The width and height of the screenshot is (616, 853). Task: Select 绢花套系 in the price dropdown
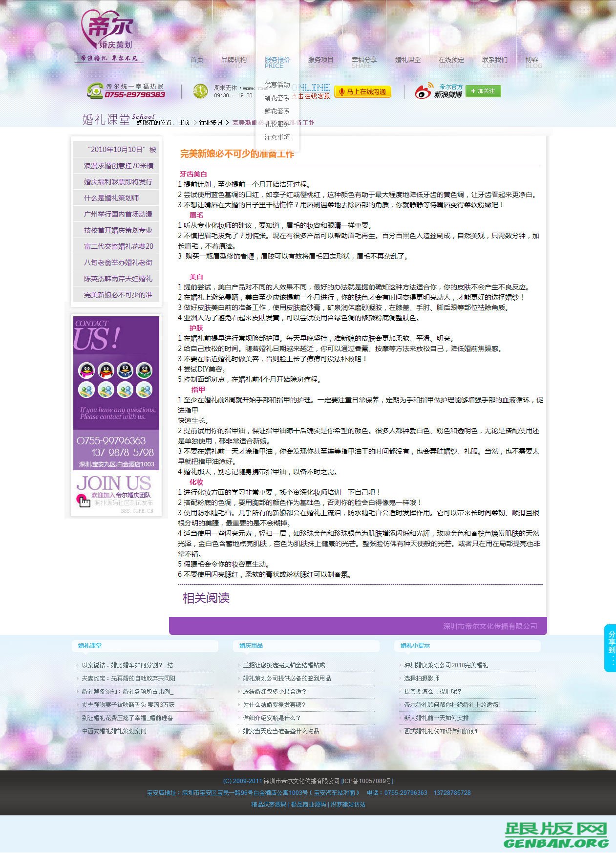coord(277,98)
